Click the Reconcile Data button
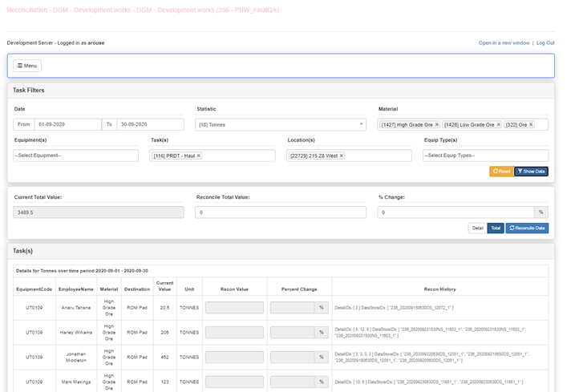Screen dimensions: 579x392 pos(527,228)
